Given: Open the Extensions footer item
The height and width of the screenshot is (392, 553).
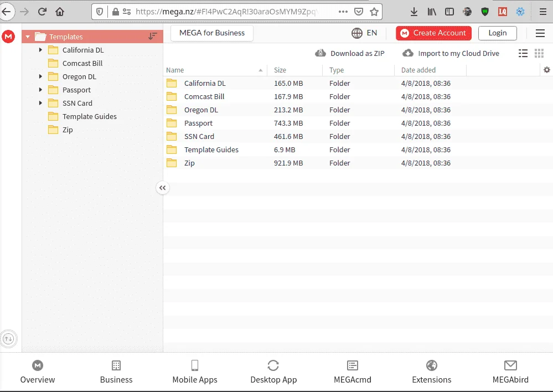Looking at the screenshot, I should (432, 372).
